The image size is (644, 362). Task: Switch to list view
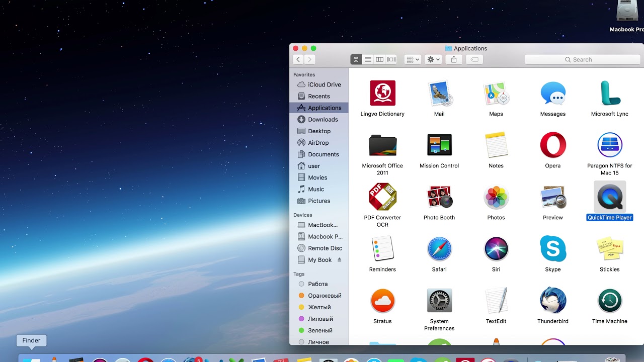(368, 59)
